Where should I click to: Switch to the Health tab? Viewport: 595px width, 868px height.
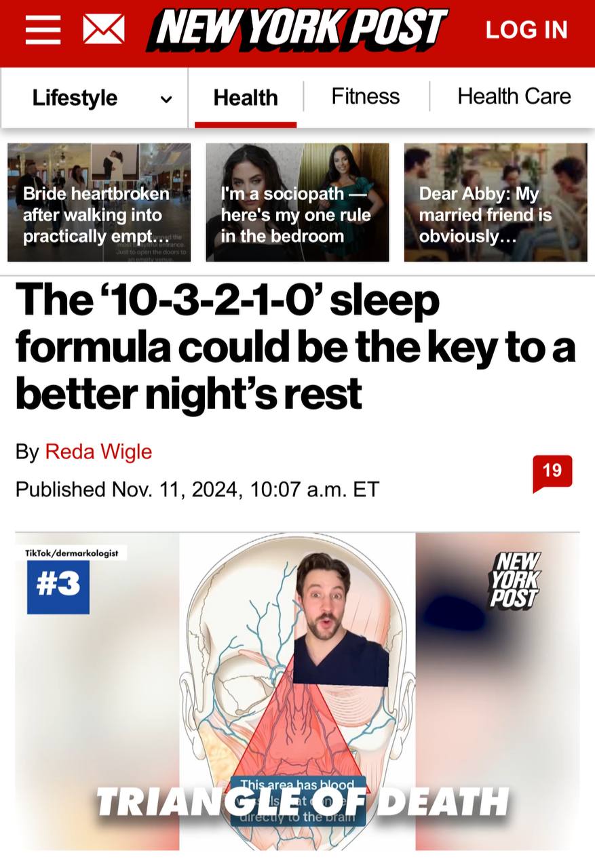246,98
